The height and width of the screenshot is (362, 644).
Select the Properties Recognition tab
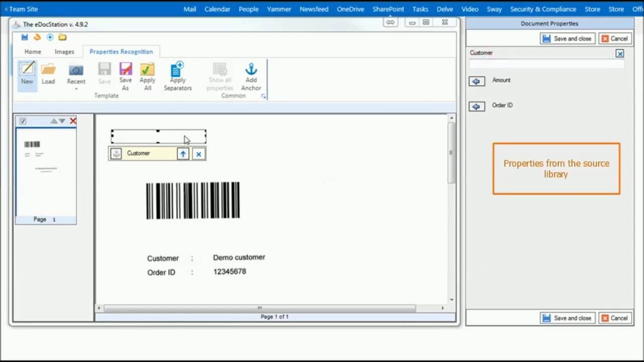(121, 52)
